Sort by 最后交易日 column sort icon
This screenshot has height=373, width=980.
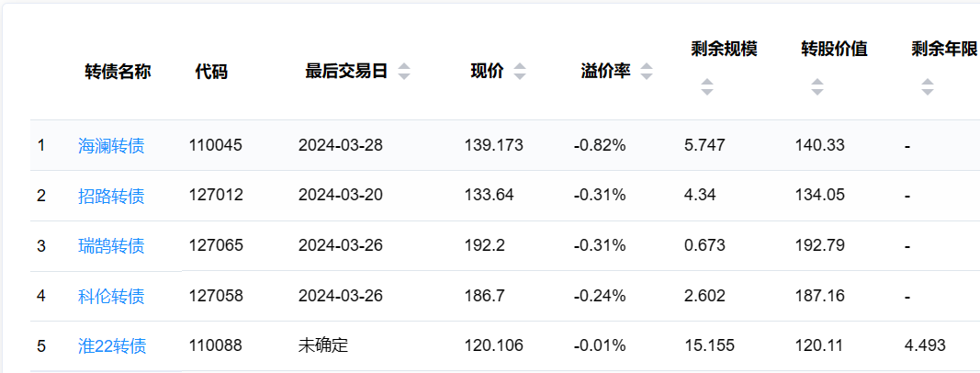[404, 72]
